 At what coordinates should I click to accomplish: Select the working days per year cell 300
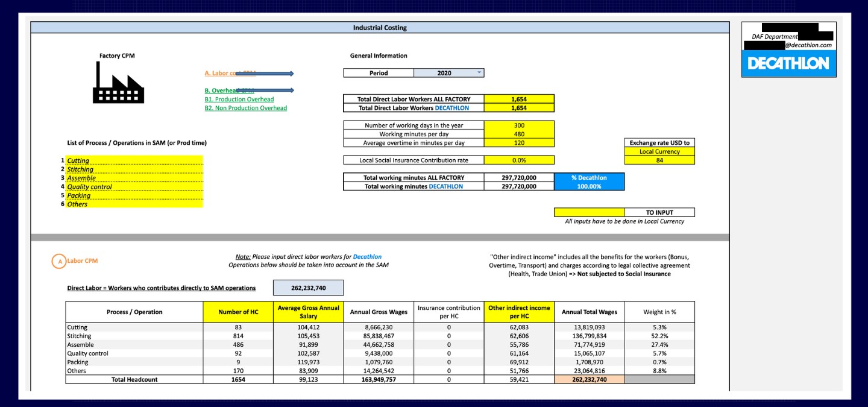pyautogui.click(x=519, y=125)
